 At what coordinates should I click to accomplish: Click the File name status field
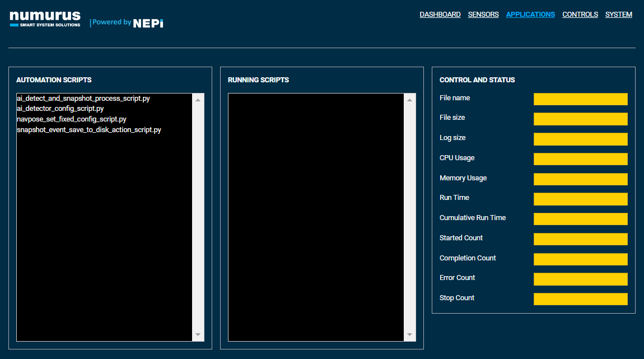pyautogui.click(x=581, y=99)
